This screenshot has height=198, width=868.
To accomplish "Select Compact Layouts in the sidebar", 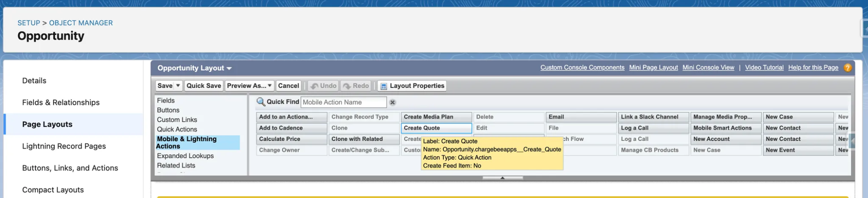I will 53,189.
